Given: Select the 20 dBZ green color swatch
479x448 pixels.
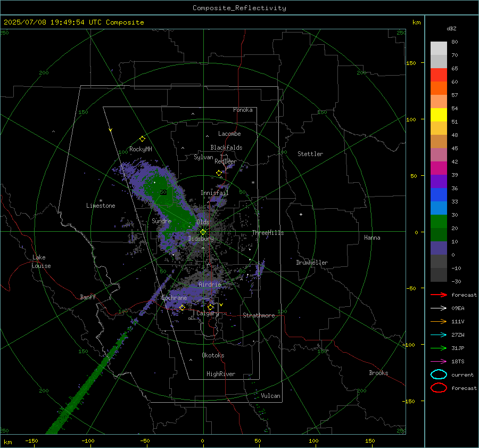Looking at the screenshot, I should 439,222.
